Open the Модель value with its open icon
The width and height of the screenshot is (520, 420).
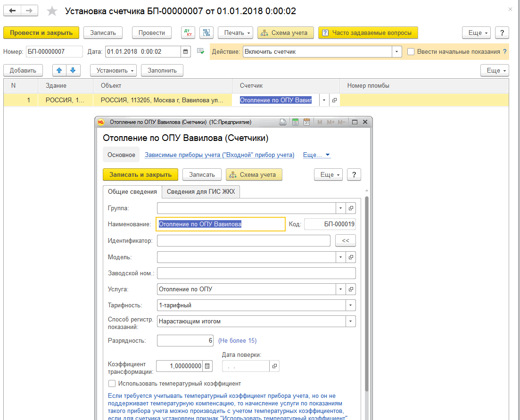coord(351,257)
